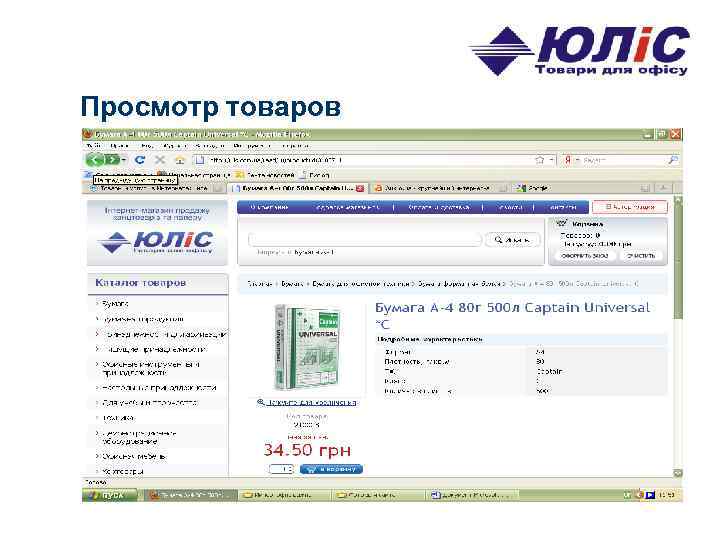The width and height of the screenshot is (720, 540).
Task: Switch to the Бумага А-4 80г 500л Captain tab
Action: [x=298, y=188]
